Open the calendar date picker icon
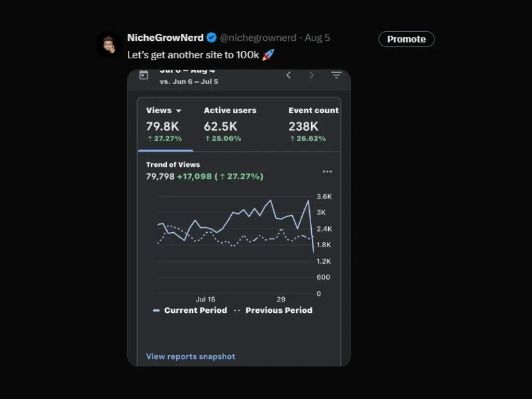Image resolution: width=532 pixels, height=399 pixels. [144, 75]
